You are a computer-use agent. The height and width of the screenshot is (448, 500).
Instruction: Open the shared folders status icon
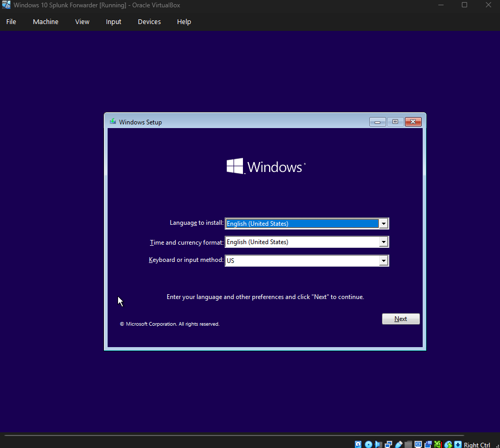click(408, 444)
